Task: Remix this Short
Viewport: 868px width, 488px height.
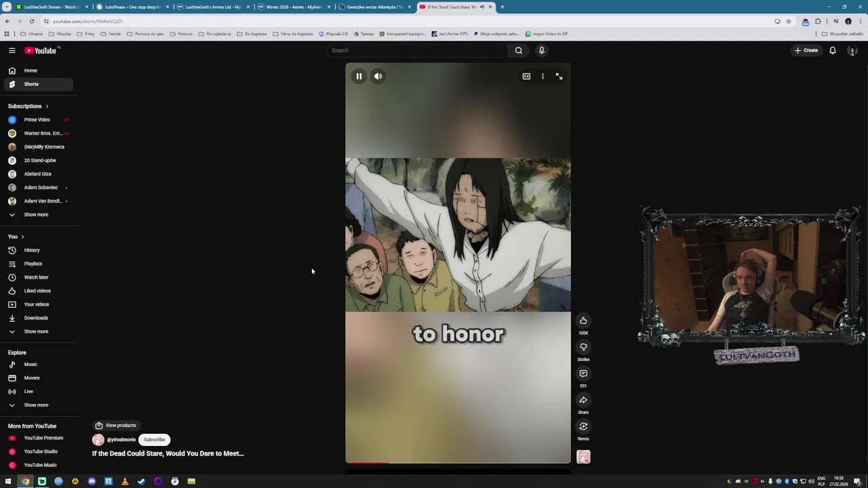Action: click(x=583, y=426)
